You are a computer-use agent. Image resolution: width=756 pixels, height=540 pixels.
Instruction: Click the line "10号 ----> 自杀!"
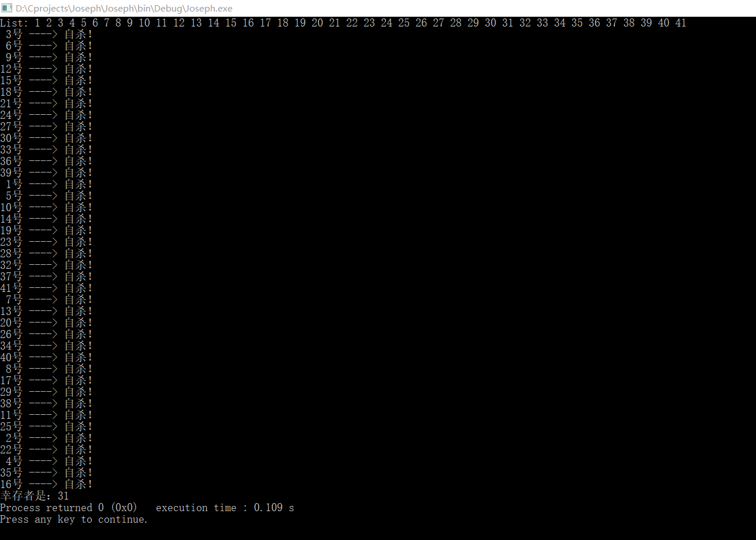pyautogui.click(x=46, y=207)
